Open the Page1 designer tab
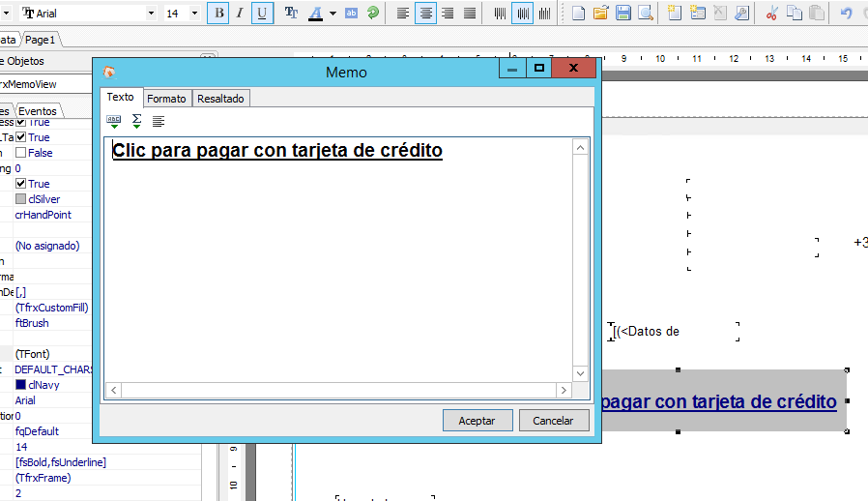 tap(41, 40)
